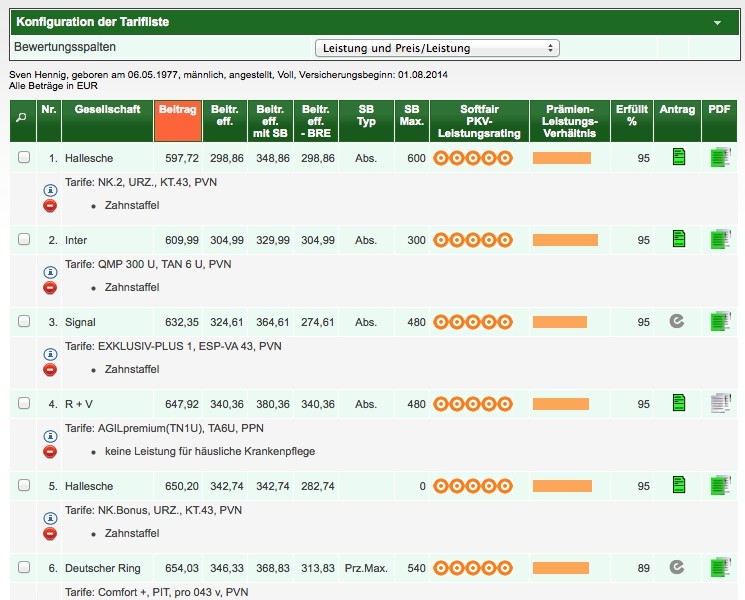The width and height of the screenshot is (745, 600).
Task: Open the Bewertungsspalten dropdown
Action: click(x=437, y=48)
